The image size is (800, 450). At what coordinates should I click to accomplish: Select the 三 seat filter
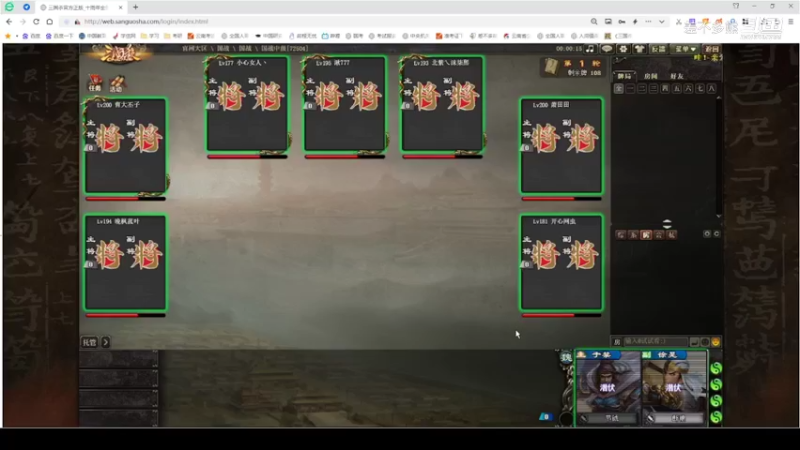pyautogui.click(x=654, y=89)
